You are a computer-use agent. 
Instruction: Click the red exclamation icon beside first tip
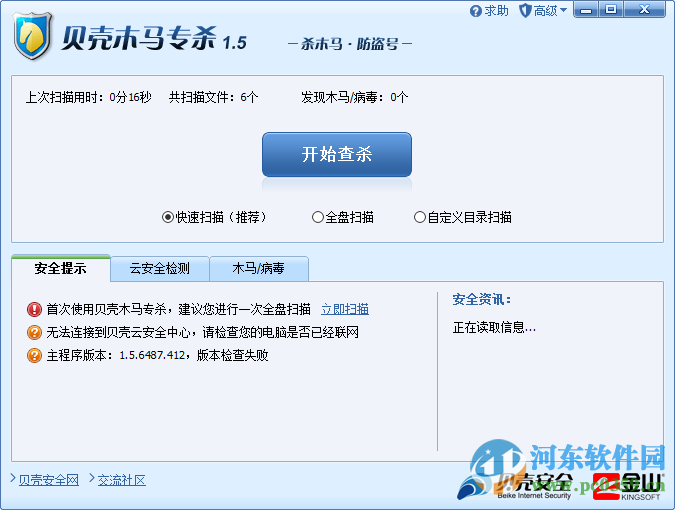coord(34,309)
